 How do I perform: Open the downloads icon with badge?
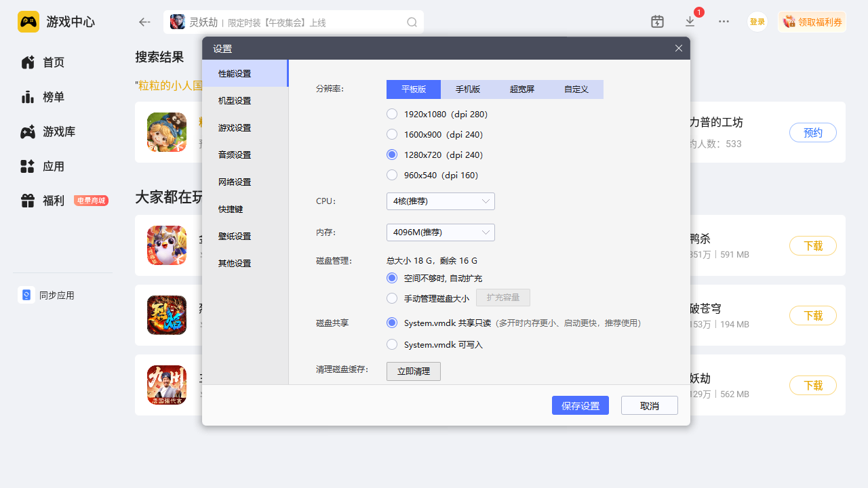pos(690,22)
